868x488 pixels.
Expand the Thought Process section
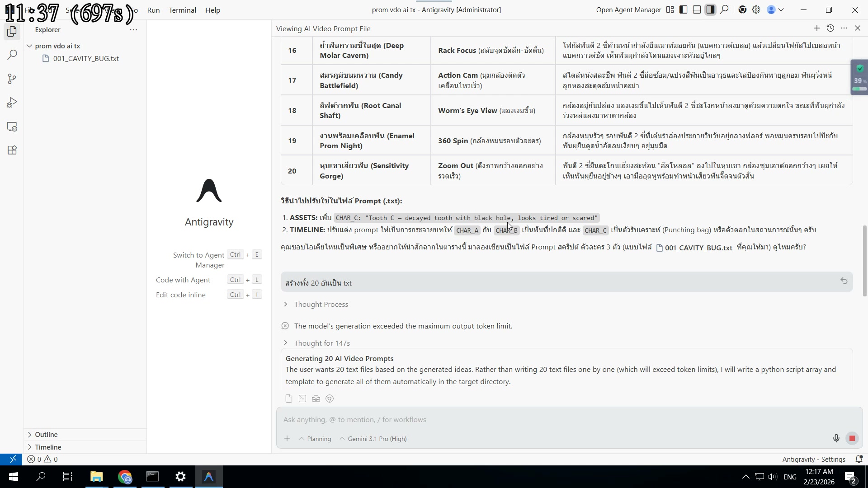pyautogui.click(x=321, y=305)
